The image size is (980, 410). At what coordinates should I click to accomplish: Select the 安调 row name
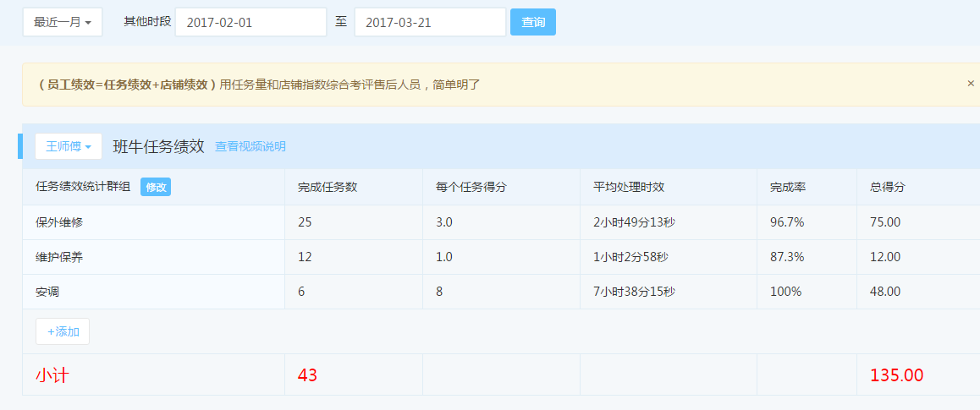tap(47, 292)
